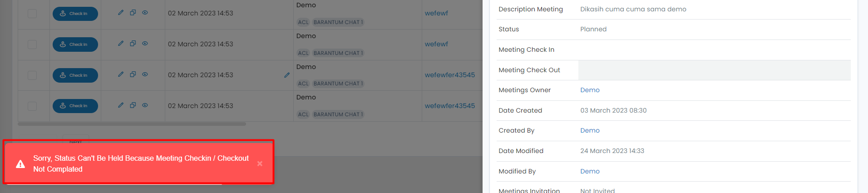
Task: Tick the checkbox in the fourth row
Action: [32, 106]
